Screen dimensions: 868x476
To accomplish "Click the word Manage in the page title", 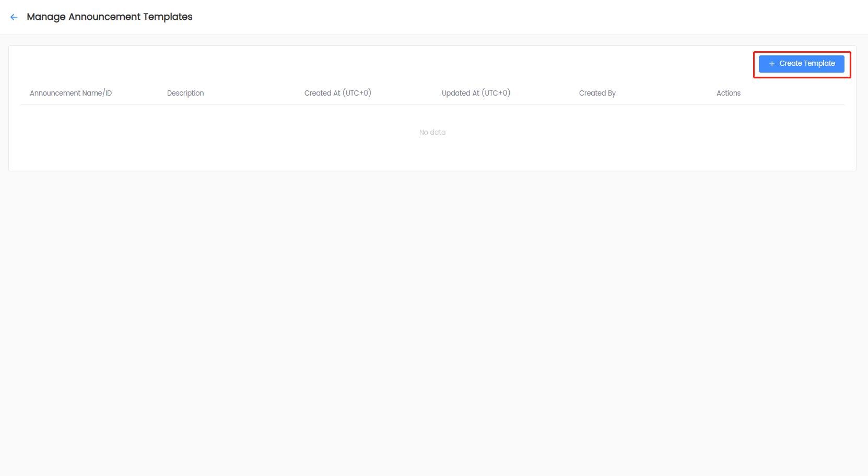I will [46, 17].
